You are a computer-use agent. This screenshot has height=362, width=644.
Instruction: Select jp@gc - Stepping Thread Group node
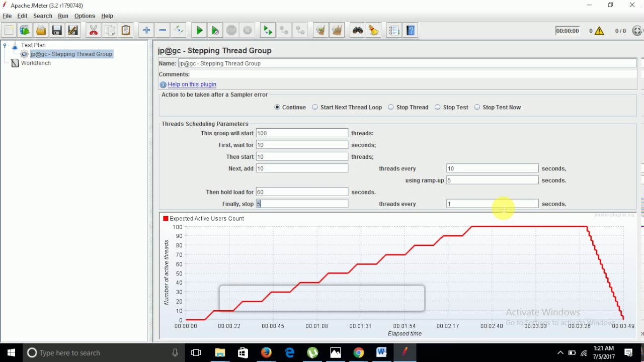tap(71, 54)
